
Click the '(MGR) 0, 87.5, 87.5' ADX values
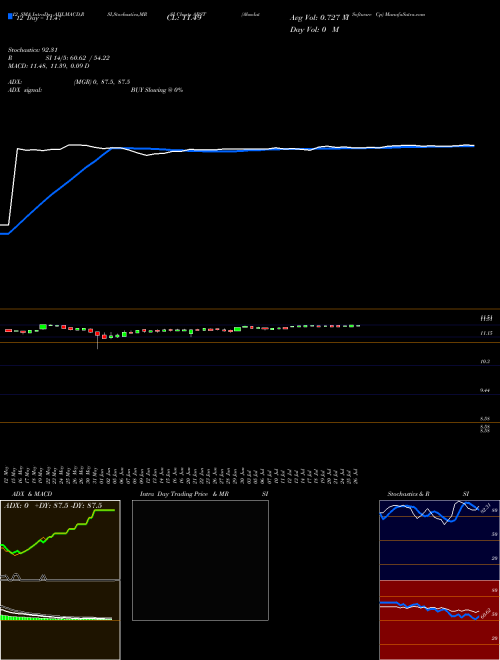coord(102,82)
